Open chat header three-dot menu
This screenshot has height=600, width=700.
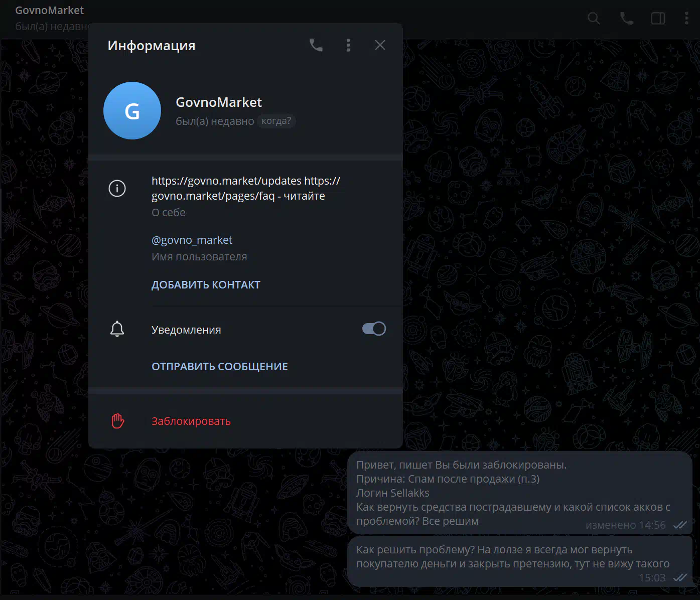point(686,19)
